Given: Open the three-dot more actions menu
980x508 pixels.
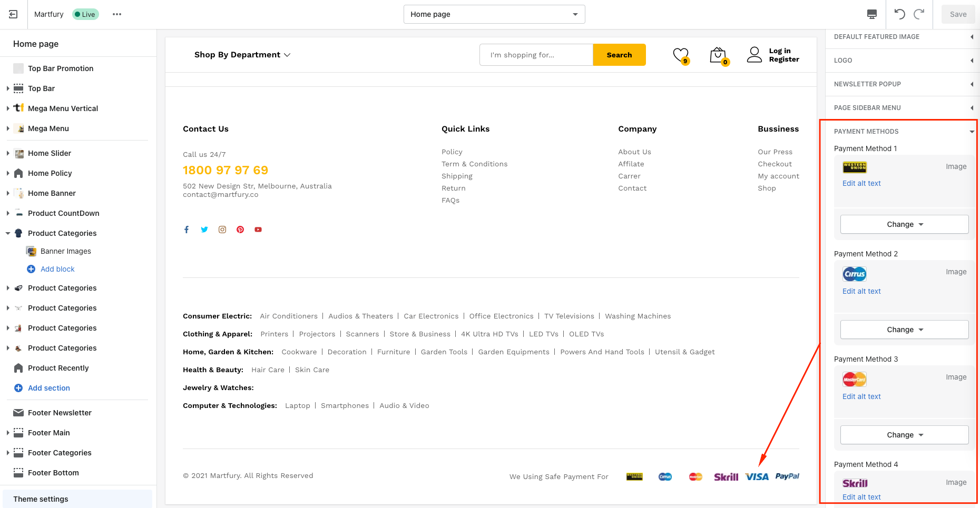Looking at the screenshot, I should pyautogui.click(x=117, y=14).
